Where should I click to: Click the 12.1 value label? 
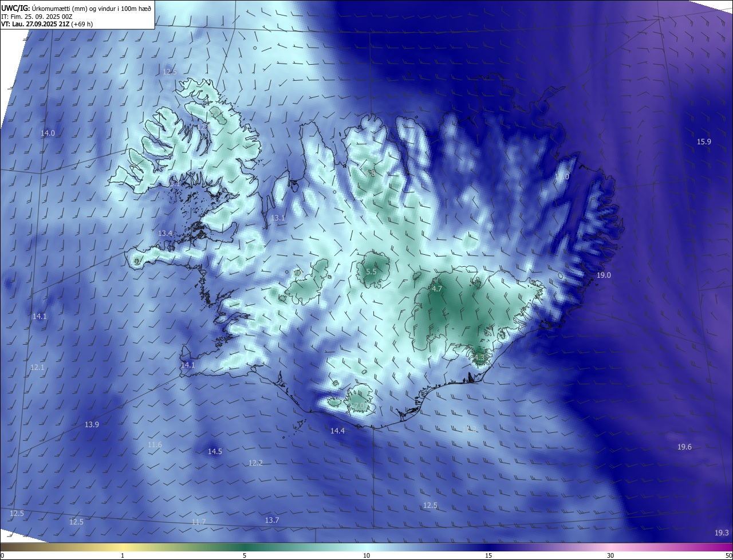coord(37,367)
